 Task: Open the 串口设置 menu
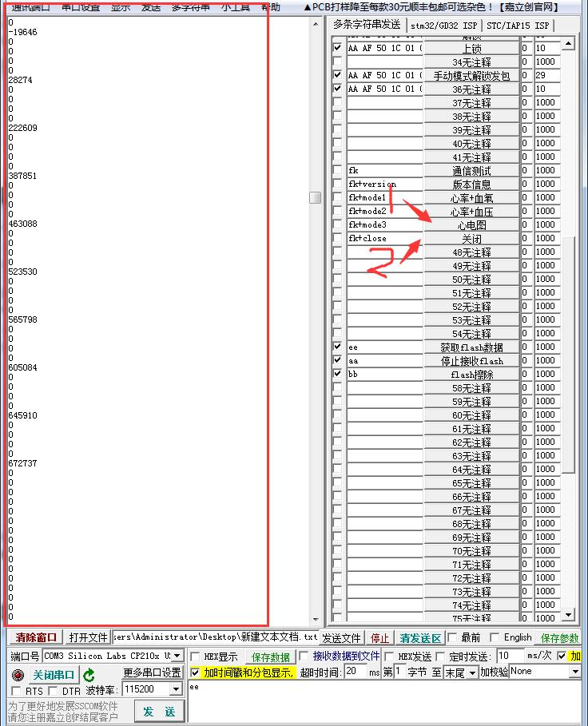(x=81, y=7)
